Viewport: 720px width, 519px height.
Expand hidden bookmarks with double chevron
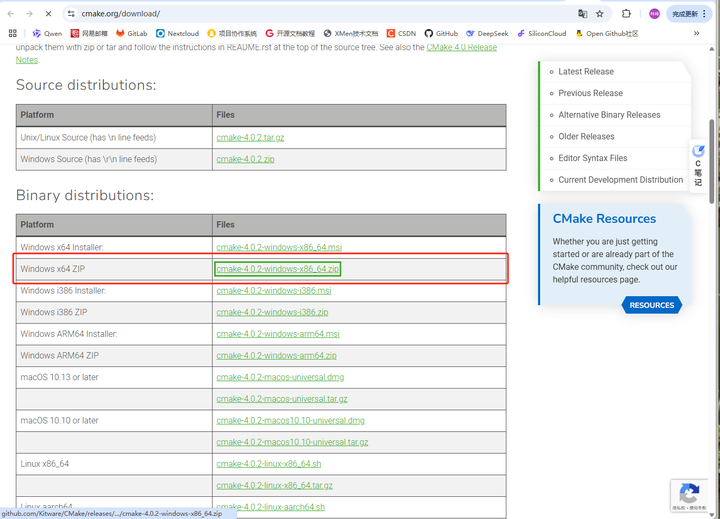pos(697,33)
